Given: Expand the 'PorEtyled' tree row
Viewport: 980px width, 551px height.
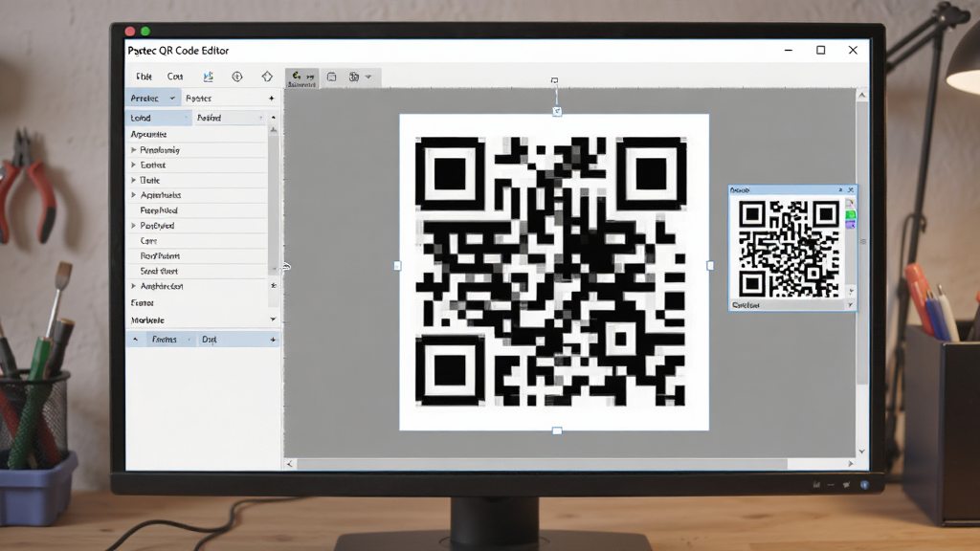Looking at the screenshot, I should click(x=134, y=226).
